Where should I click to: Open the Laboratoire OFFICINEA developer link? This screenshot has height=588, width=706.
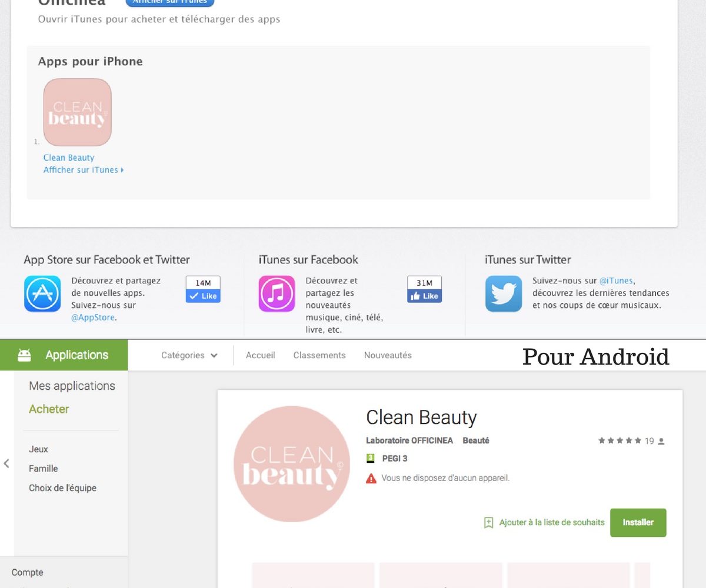(409, 440)
